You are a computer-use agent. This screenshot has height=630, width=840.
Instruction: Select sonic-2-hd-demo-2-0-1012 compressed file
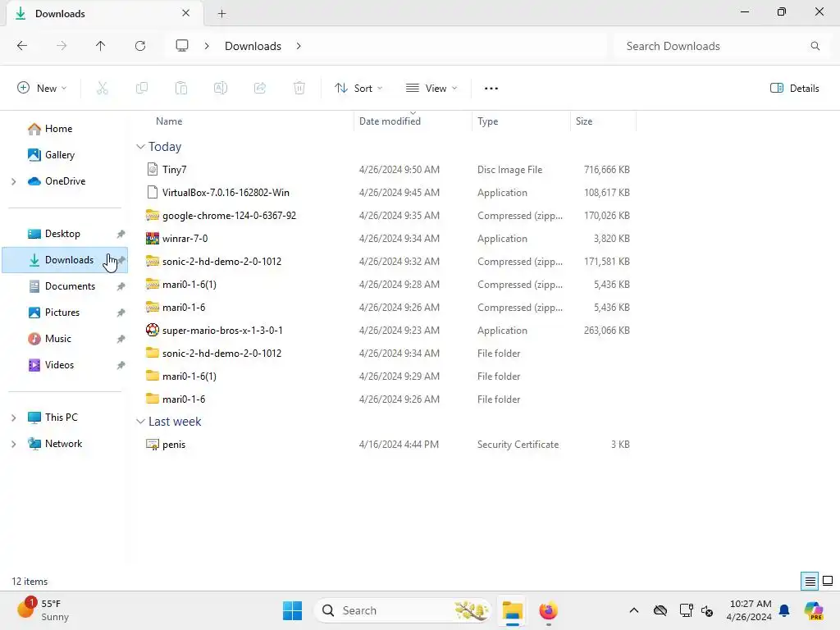[221, 262]
